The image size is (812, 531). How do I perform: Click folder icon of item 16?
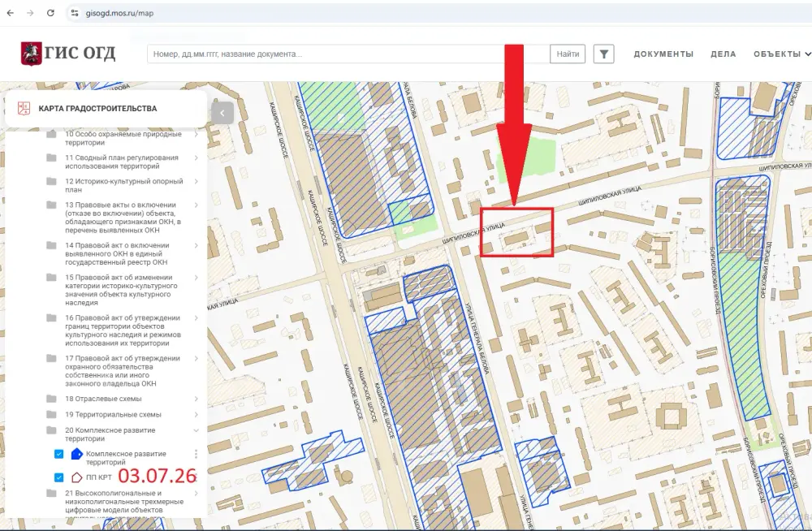pos(51,318)
